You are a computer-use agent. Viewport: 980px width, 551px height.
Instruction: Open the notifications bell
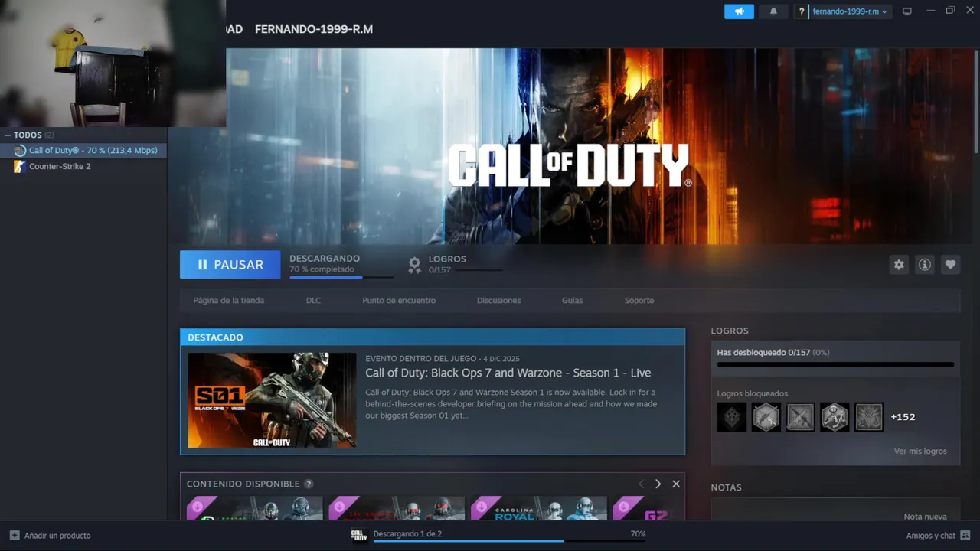point(773,11)
